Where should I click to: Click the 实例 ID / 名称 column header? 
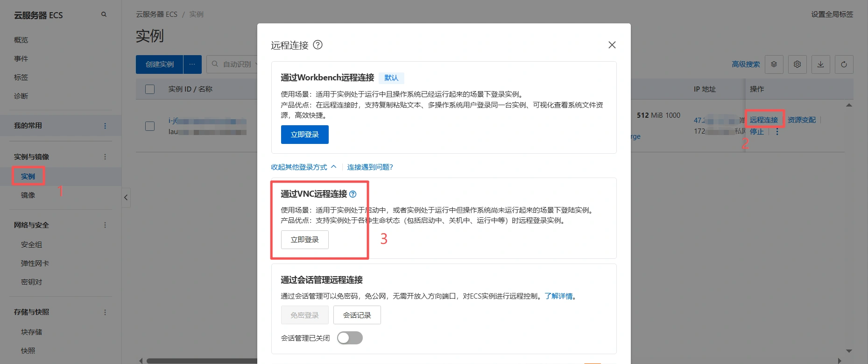[x=191, y=89]
